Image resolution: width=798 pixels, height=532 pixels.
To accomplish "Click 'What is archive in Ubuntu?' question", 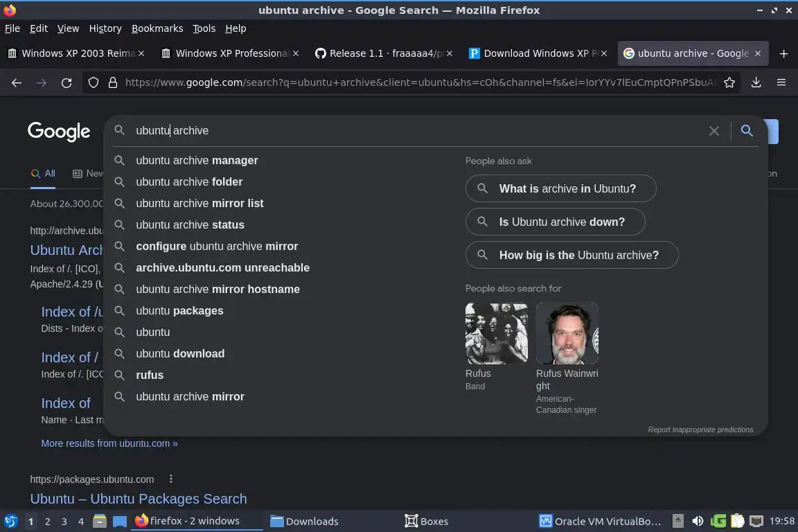I will [561, 188].
